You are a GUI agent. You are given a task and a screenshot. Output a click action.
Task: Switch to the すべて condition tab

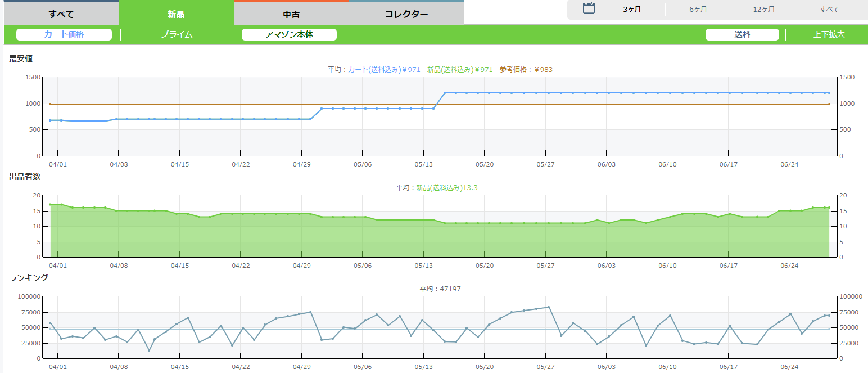(61, 14)
